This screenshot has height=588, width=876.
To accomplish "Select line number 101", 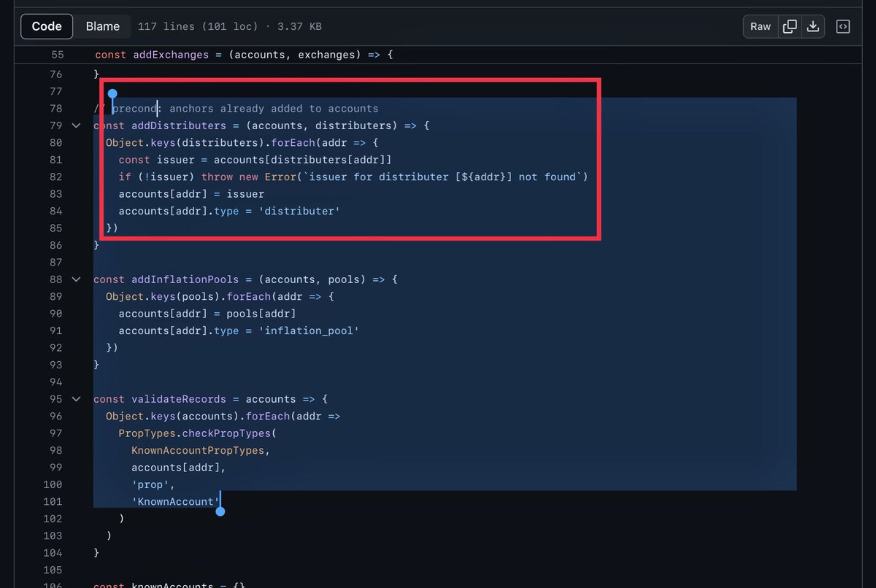I will pos(53,502).
